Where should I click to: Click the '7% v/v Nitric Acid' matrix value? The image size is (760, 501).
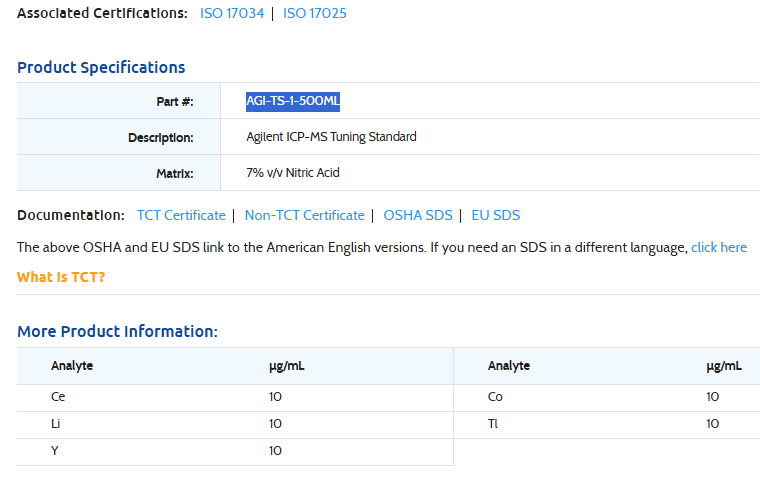click(x=293, y=173)
